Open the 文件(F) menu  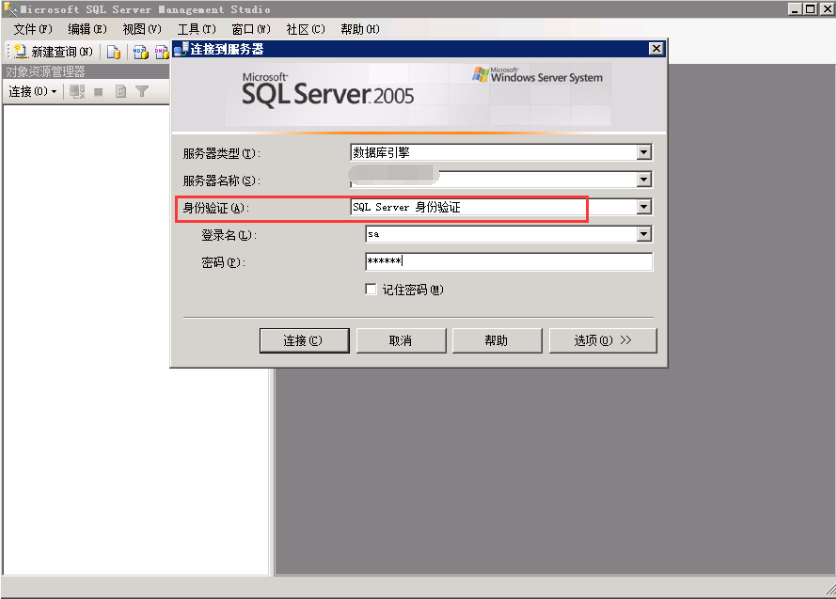pos(32,29)
